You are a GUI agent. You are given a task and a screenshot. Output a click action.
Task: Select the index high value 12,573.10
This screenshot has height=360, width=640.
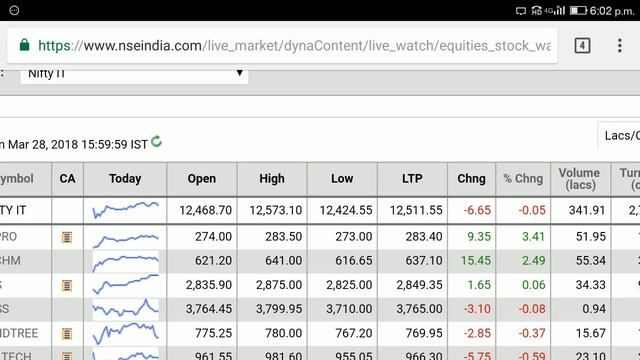coord(276,210)
